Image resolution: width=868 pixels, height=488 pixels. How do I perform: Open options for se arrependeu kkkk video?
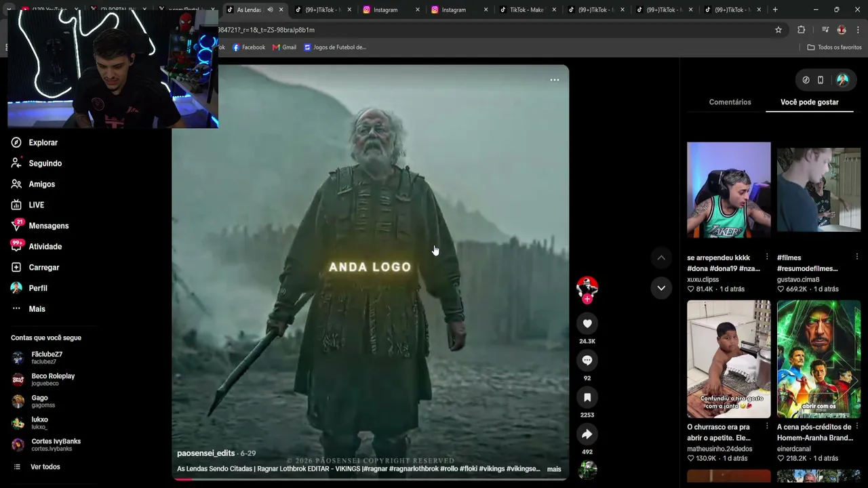tap(767, 257)
